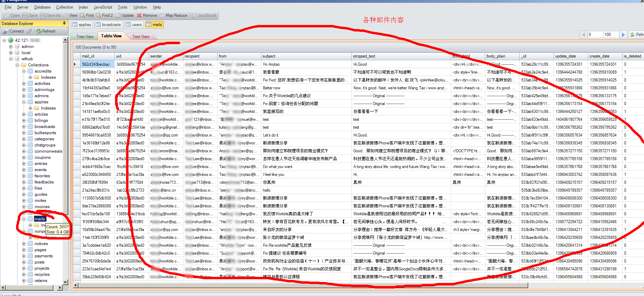
Task: Switch to Tree View tab
Action: coord(85,37)
